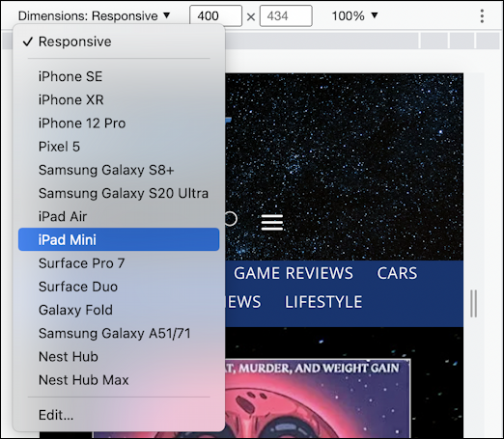This screenshot has height=439, width=504.
Task: Pick Samsung Galaxy S20 Ultra device
Action: coord(119,193)
